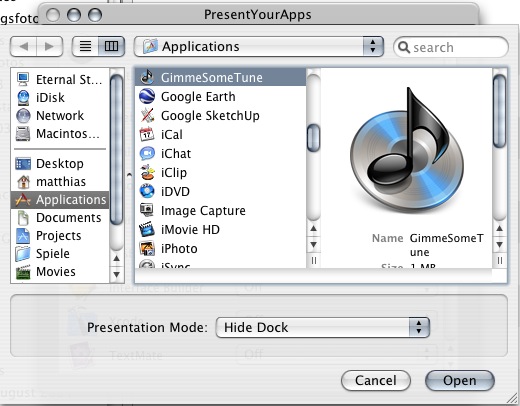The image size is (520, 406).
Task: Click the Open button
Action: 460,380
